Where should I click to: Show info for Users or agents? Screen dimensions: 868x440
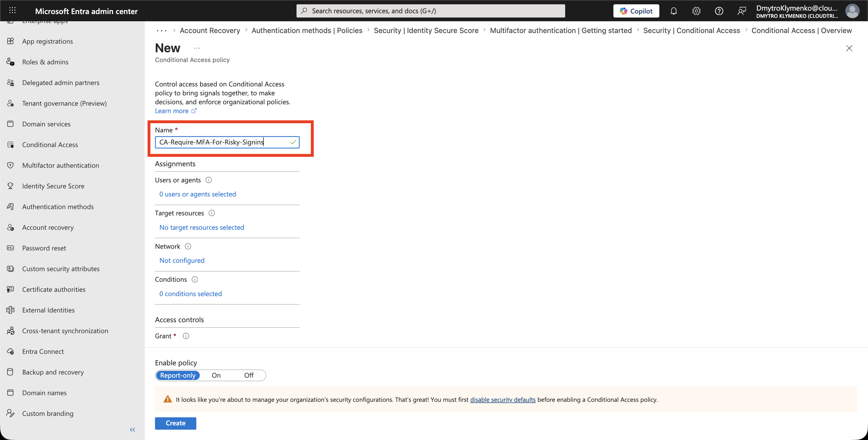click(x=209, y=180)
